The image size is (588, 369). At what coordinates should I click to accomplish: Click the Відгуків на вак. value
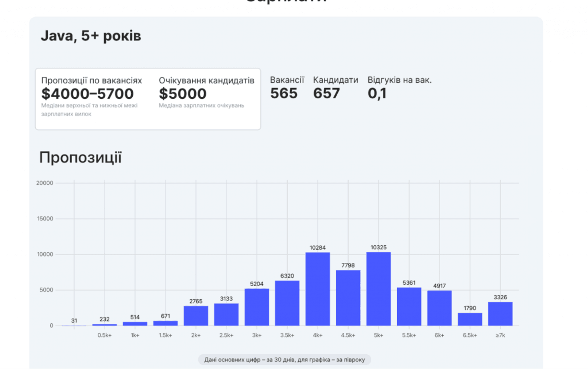click(x=377, y=93)
